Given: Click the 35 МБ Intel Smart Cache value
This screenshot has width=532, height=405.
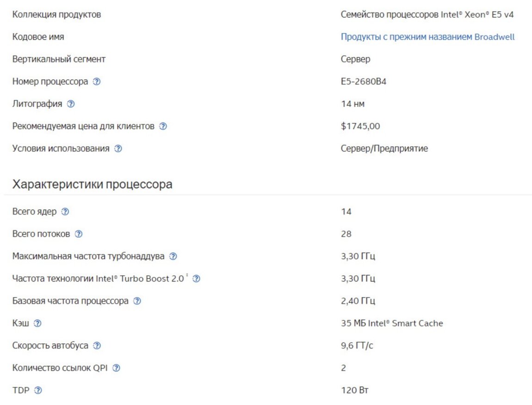Looking at the screenshot, I should (x=392, y=324).
